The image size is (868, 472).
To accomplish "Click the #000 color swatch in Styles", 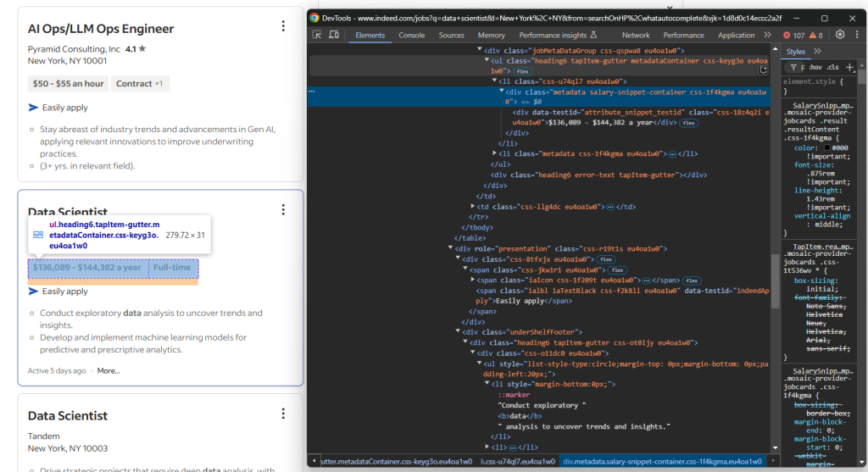I will click(x=827, y=147).
